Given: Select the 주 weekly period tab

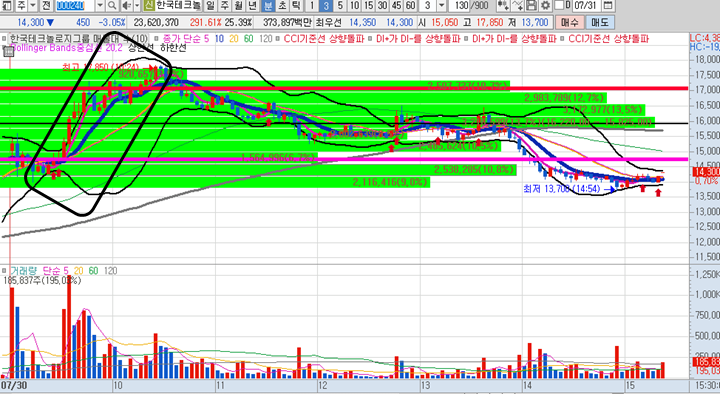Looking at the screenshot, I should [x=224, y=6].
